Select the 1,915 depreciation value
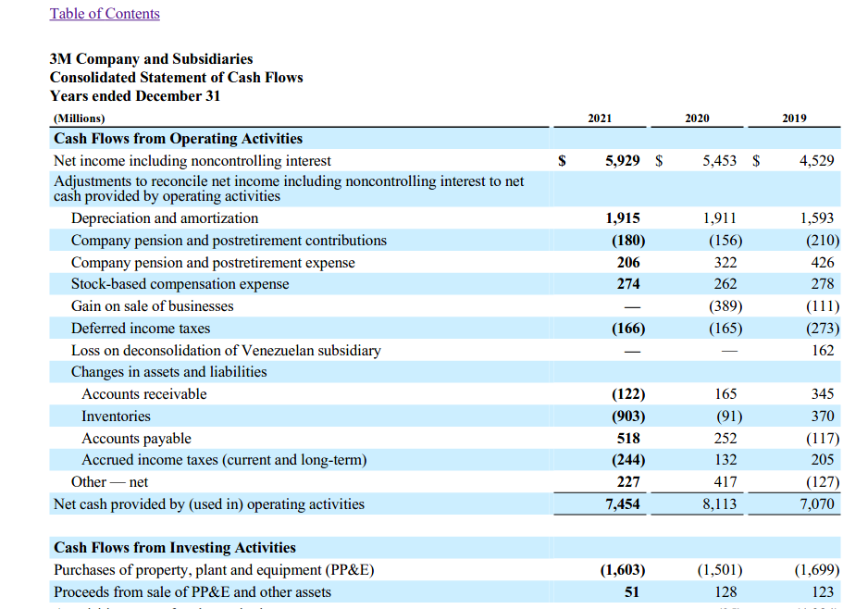 [622, 218]
